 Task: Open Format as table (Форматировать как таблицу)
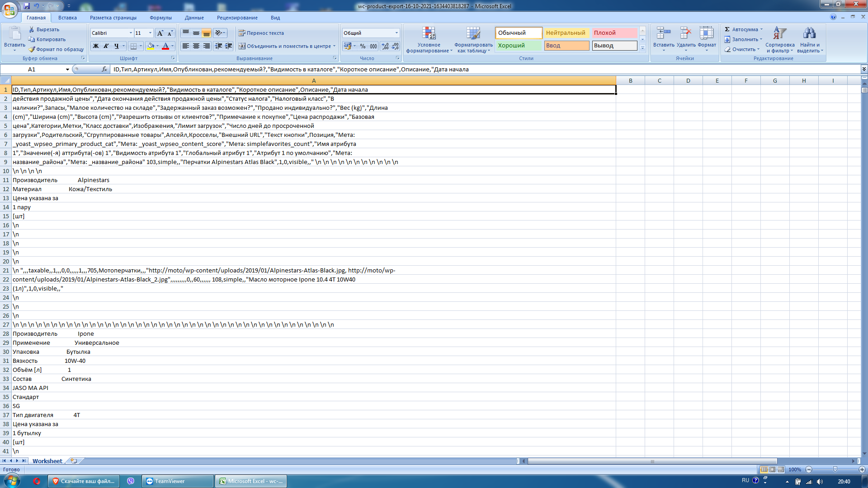(473, 40)
